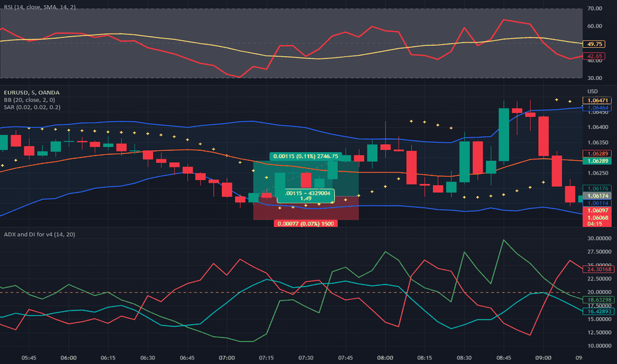Click the 07:45 time axis label
Screen dimensions: 617x364
click(x=346, y=357)
